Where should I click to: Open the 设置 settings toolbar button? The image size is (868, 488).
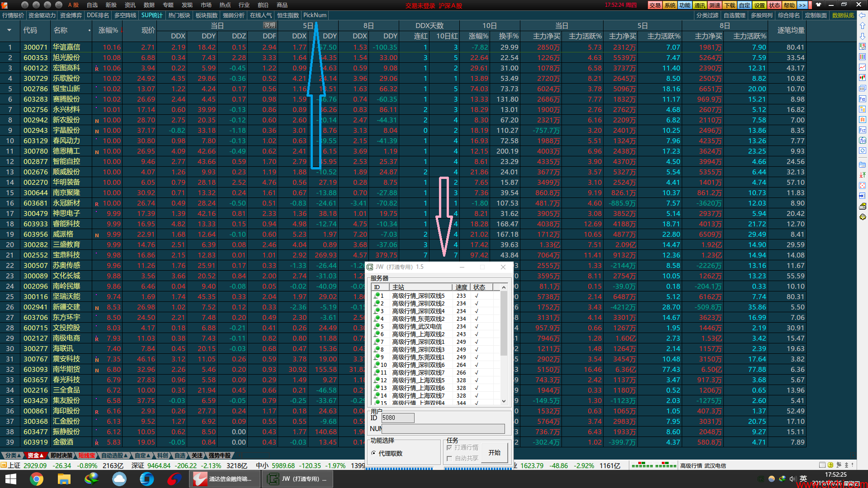(x=759, y=5)
